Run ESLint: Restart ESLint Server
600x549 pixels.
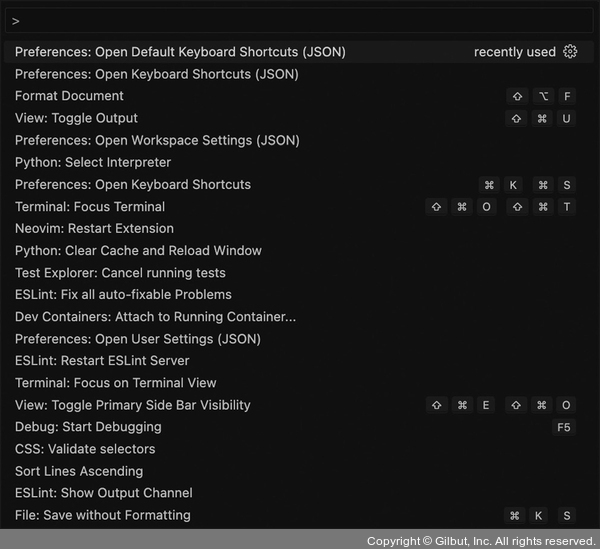point(102,361)
